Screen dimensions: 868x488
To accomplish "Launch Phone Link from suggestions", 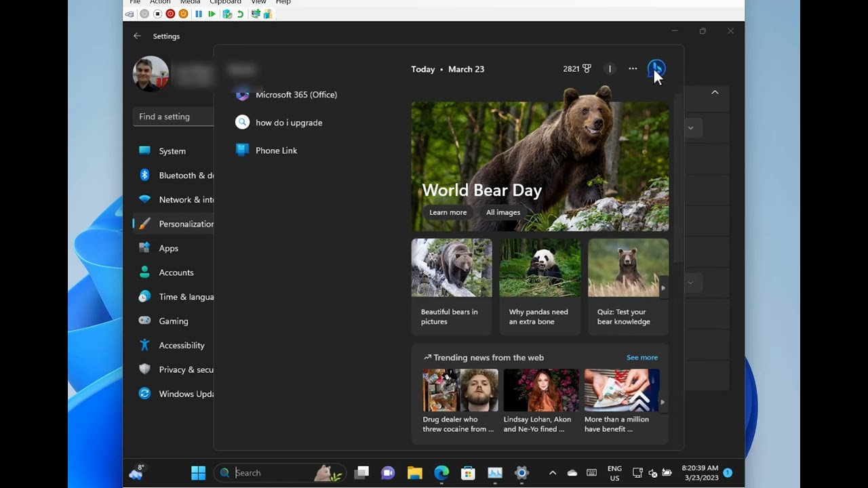I will (x=267, y=150).
